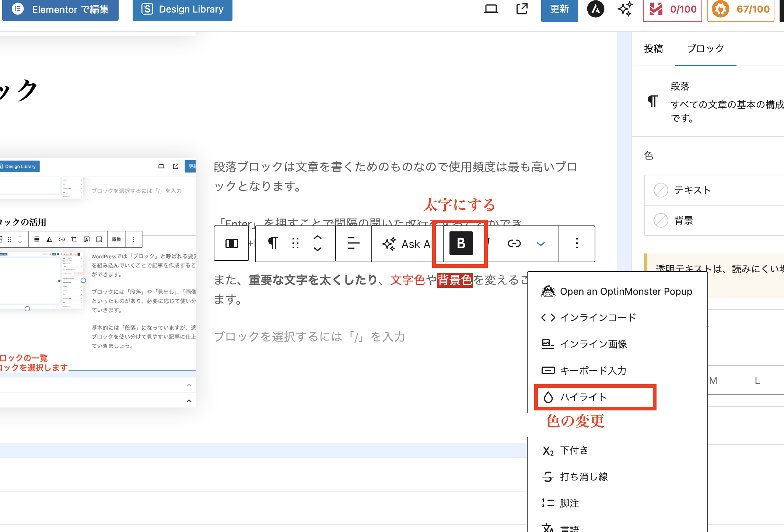Select the parent columns block icon

(232, 244)
